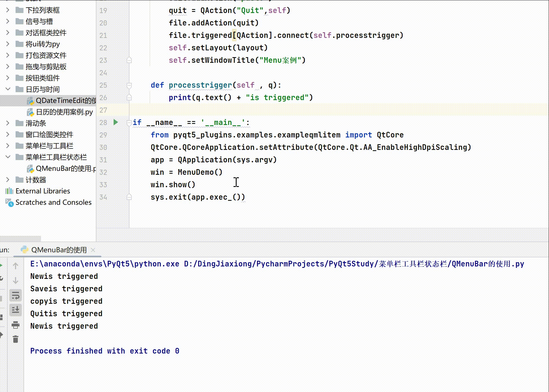Close the QMenuBar的使用 run tab
549x392 pixels.
tap(93, 250)
